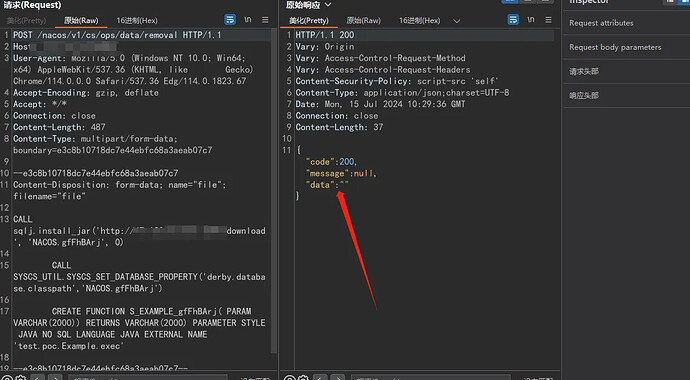The width and height of the screenshot is (690, 380).
Task: Click the Content-Length: 37 response header
Action: [339, 127]
